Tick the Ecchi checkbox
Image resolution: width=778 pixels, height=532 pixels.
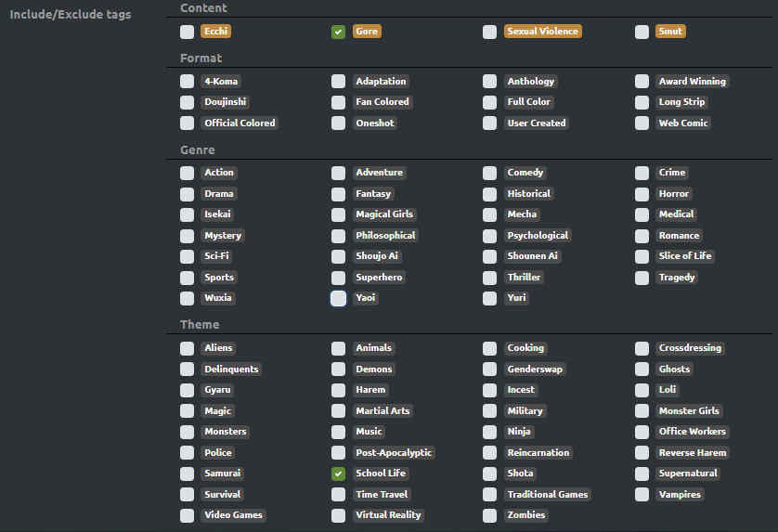coord(188,32)
